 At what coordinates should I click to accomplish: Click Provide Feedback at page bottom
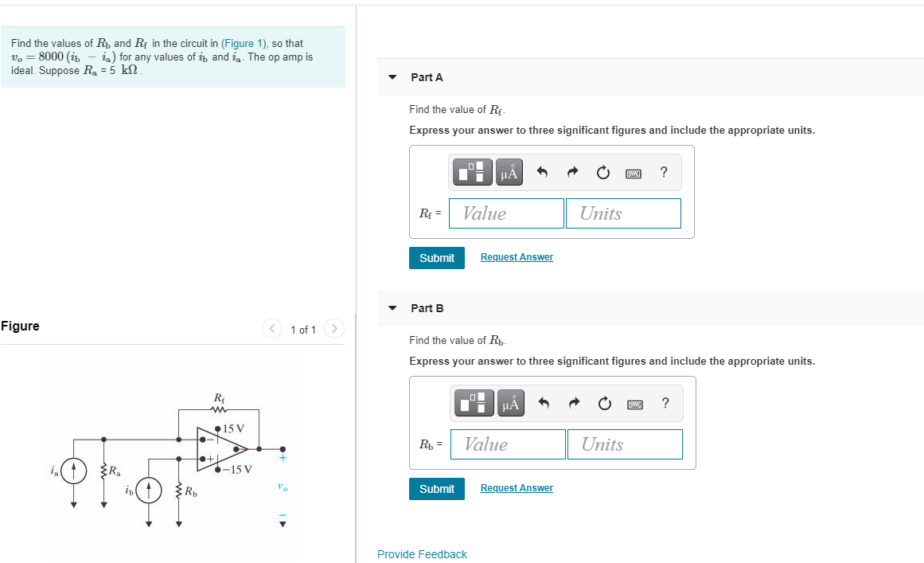click(x=422, y=553)
